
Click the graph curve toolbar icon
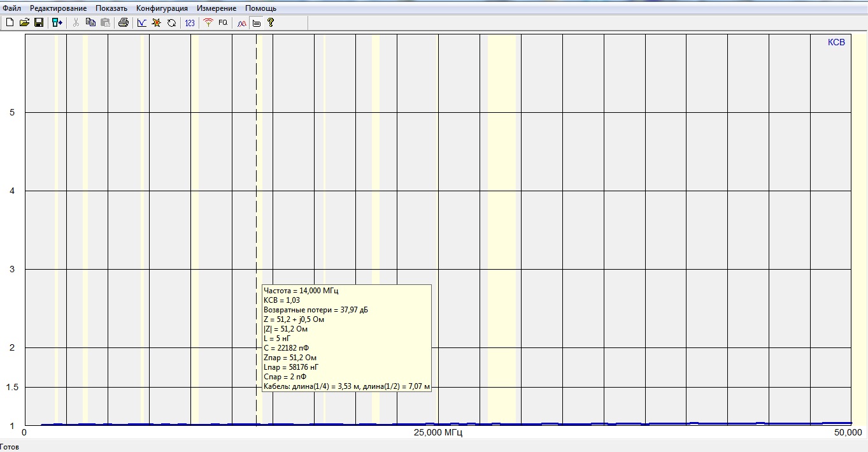click(x=142, y=22)
